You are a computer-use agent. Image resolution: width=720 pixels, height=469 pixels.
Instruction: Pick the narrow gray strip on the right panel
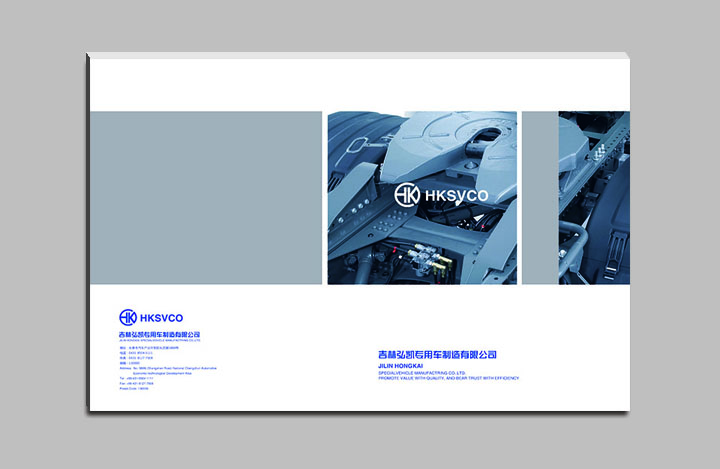(539, 197)
